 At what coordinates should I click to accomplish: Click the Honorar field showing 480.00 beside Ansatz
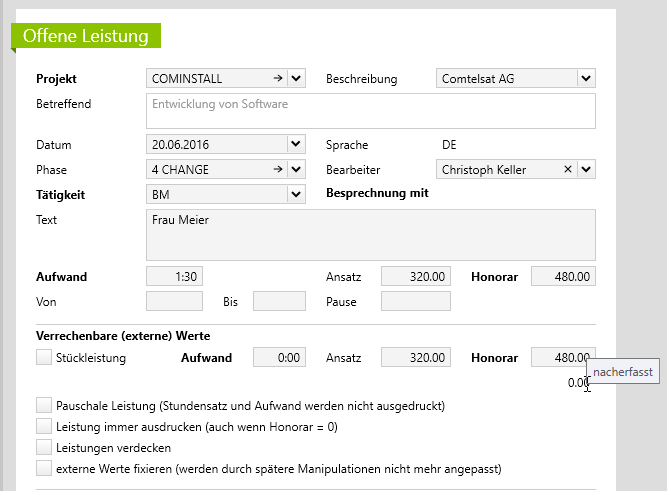[x=563, y=276]
